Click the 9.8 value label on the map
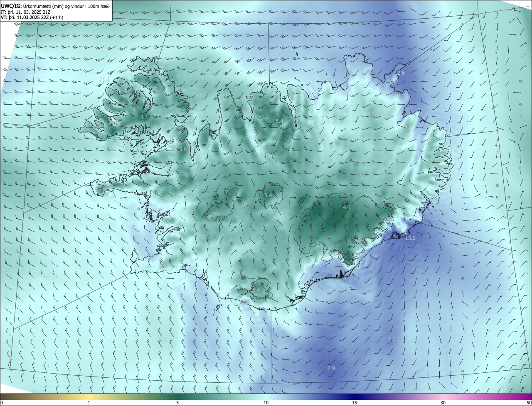 pos(45,366)
